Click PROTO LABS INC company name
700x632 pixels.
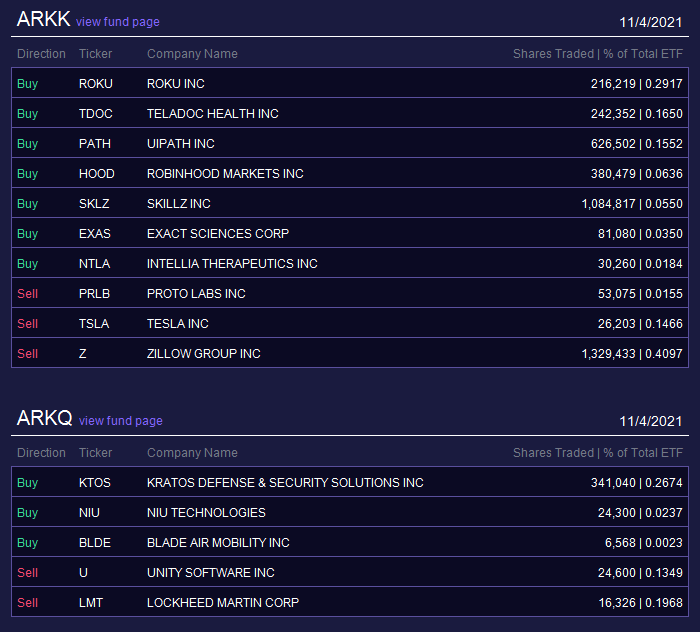coord(196,293)
